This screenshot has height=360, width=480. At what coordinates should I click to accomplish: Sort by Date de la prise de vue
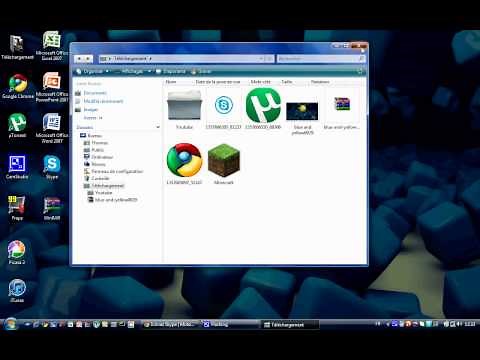click(x=218, y=82)
